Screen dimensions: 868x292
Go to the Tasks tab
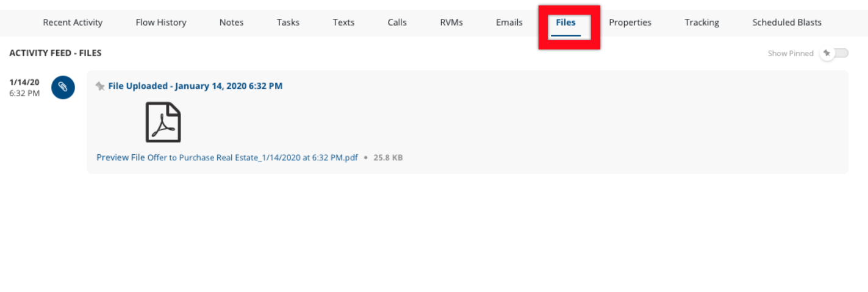point(288,23)
